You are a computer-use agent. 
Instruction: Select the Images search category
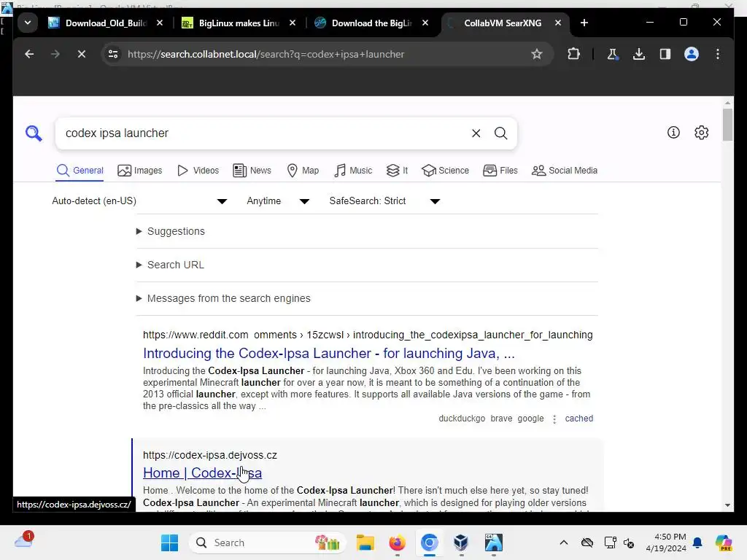tap(139, 171)
